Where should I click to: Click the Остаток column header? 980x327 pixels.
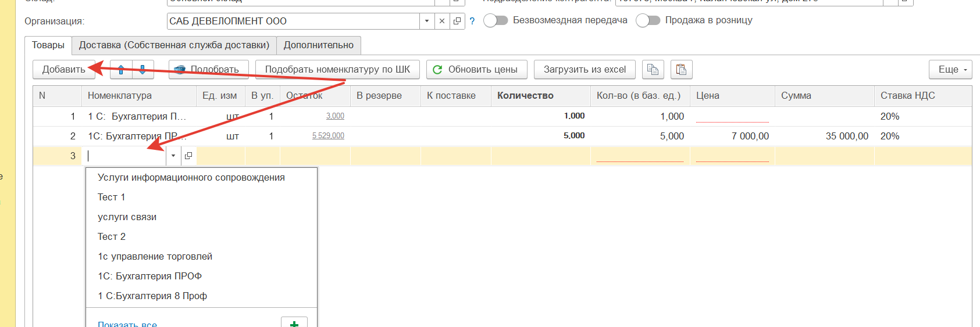(315, 96)
